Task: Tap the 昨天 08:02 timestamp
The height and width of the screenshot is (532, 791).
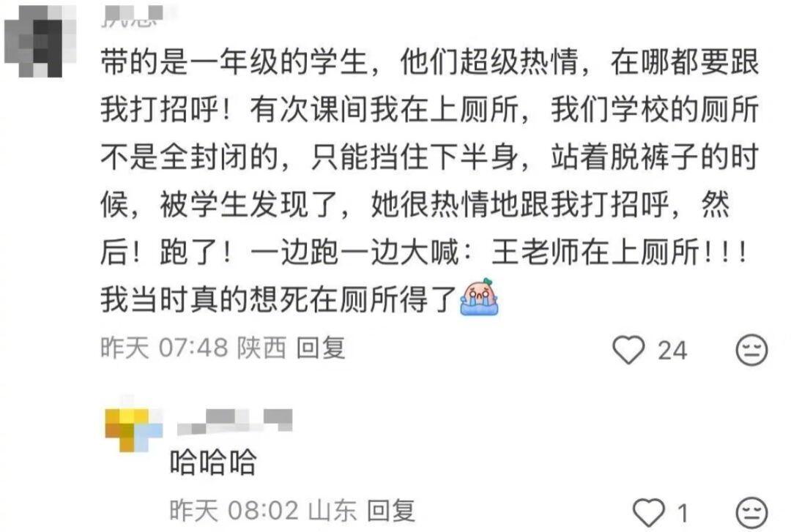Action: [x=234, y=511]
